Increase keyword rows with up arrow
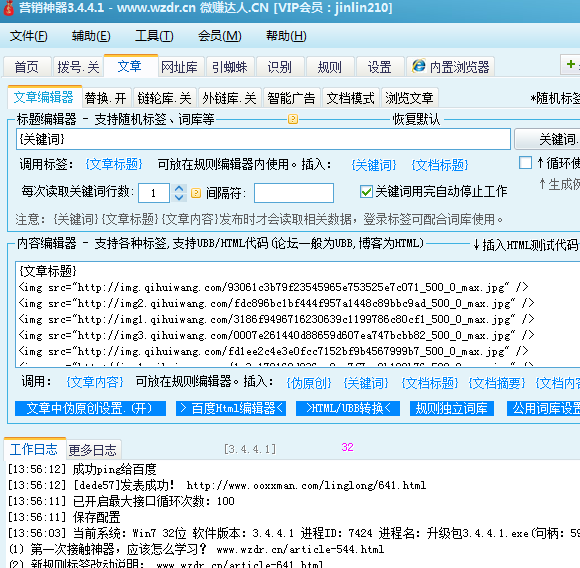This screenshot has width=580, height=568. (x=179, y=188)
